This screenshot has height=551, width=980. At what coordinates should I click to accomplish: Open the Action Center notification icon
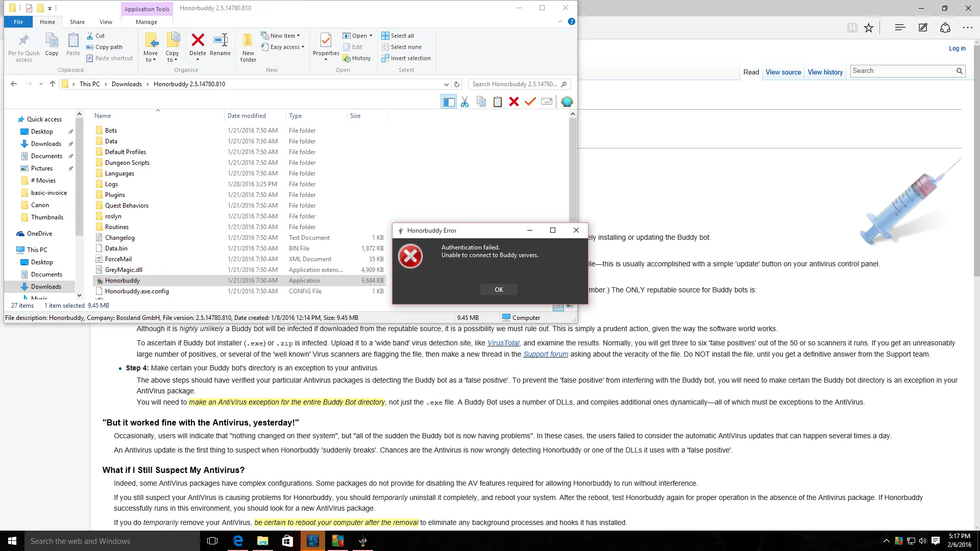pos(935,541)
